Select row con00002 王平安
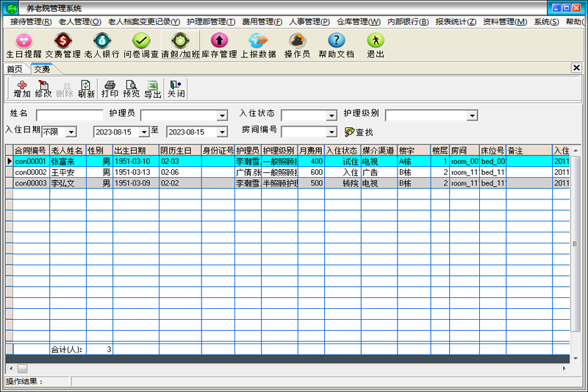 [287, 172]
